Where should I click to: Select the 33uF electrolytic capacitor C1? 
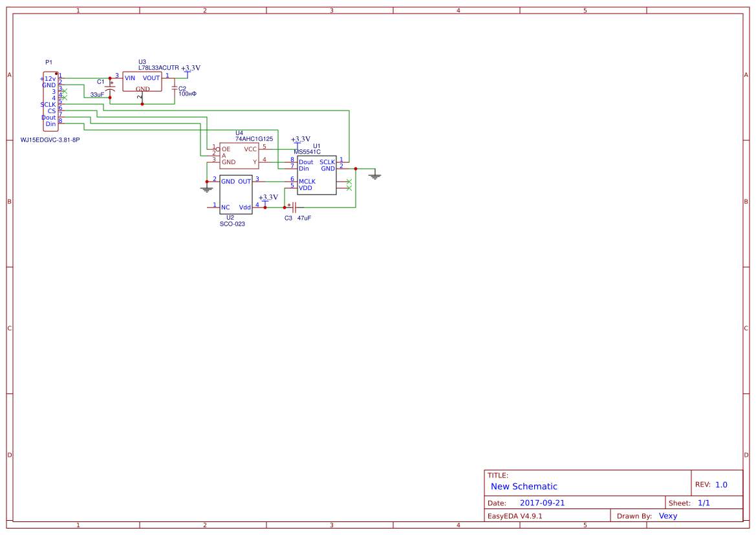[110, 89]
